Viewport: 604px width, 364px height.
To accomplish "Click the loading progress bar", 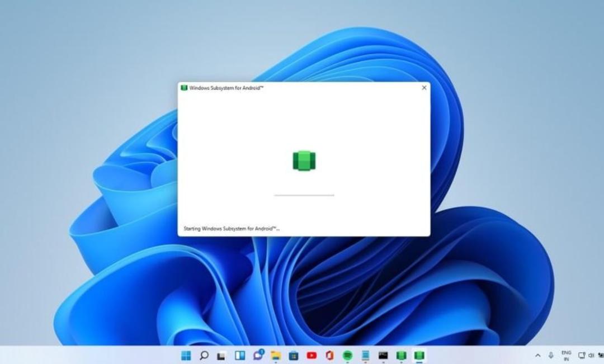I will point(304,195).
